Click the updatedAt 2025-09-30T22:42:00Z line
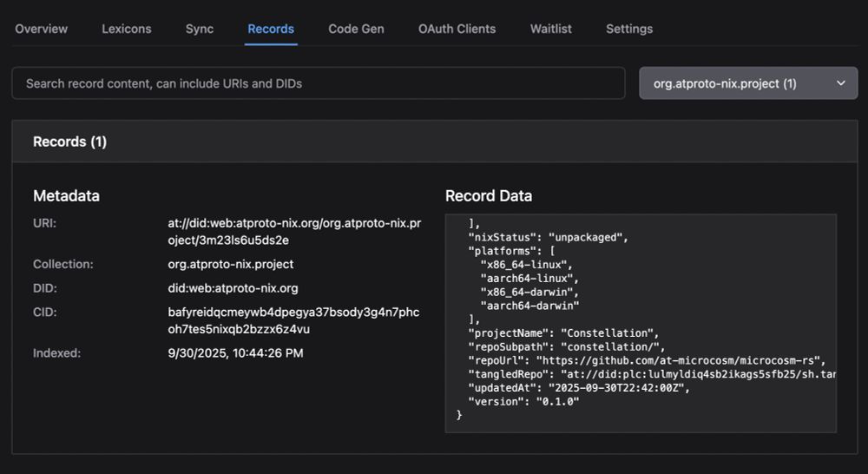Image resolution: width=868 pixels, height=474 pixels. pos(579,388)
